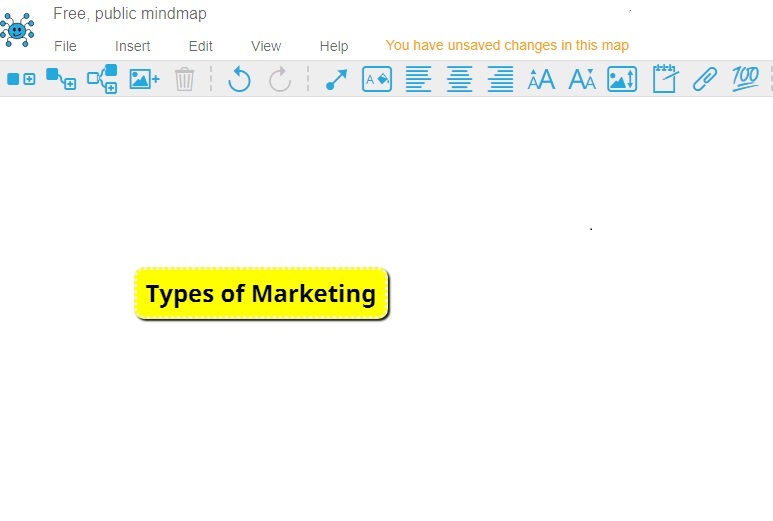Click the insert image icon
Screen dimensions: 773x521
(x=144, y=79)
